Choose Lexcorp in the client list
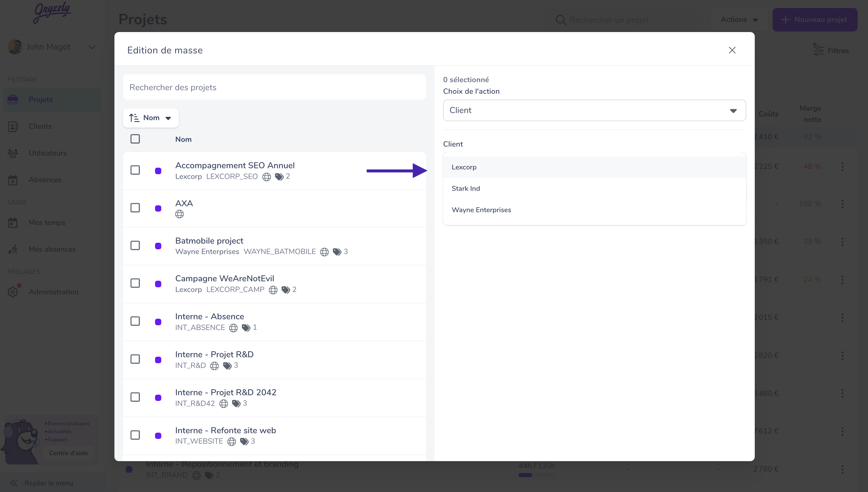This screenshot has height=492, width=868. click(594, 167)
